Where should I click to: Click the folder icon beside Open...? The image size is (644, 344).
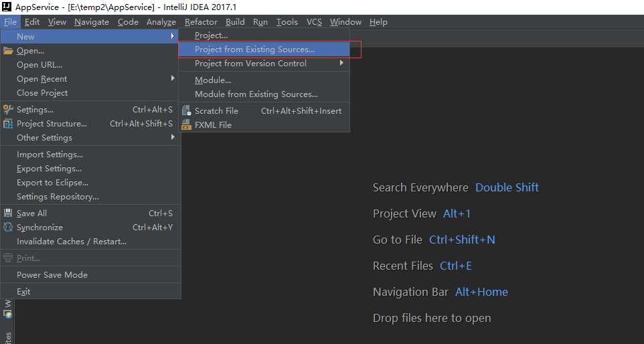pyautogui.click(x=8, y=51)
